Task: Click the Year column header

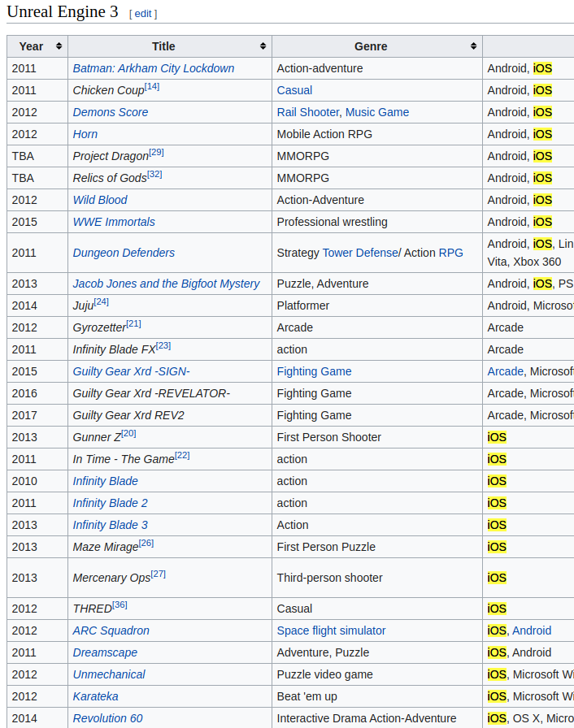Action: click(x=37, y=46)
